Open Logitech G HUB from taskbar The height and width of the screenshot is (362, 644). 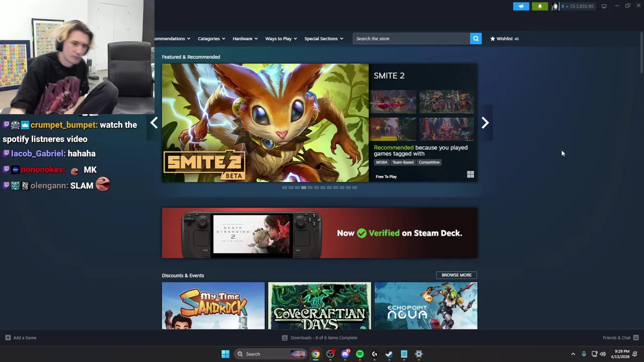click(374, 354)
